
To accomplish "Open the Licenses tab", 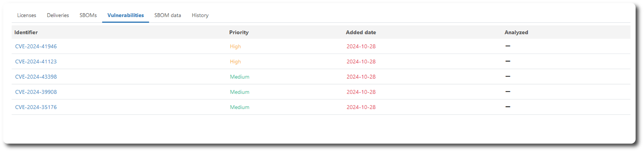I will [26, 15].
